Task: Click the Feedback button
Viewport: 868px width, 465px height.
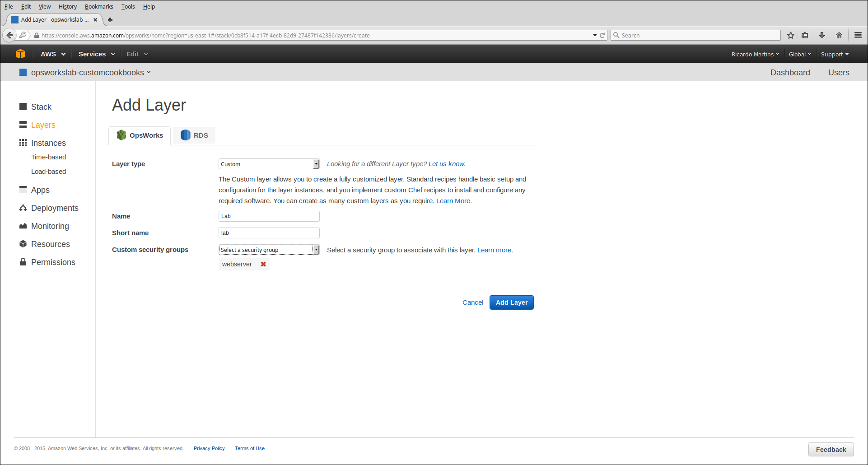Action: tap(831, 450)
